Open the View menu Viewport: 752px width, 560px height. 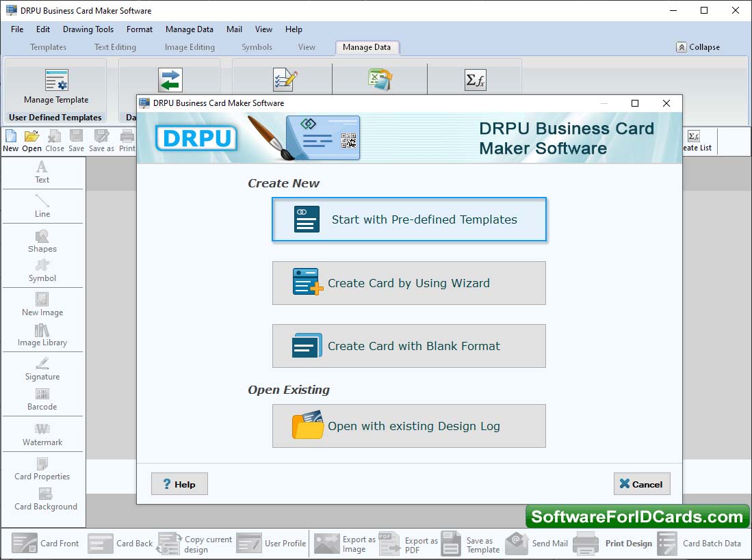pos(263,29)
